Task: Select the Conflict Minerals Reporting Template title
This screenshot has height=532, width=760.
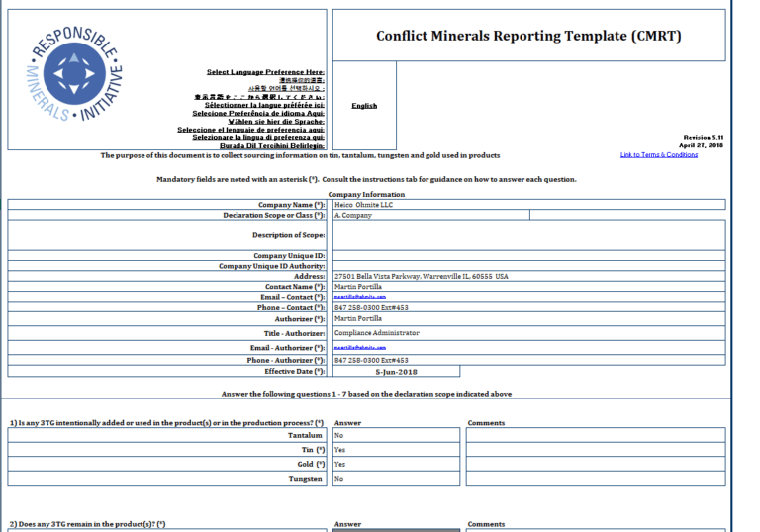Action: [528, 37]
